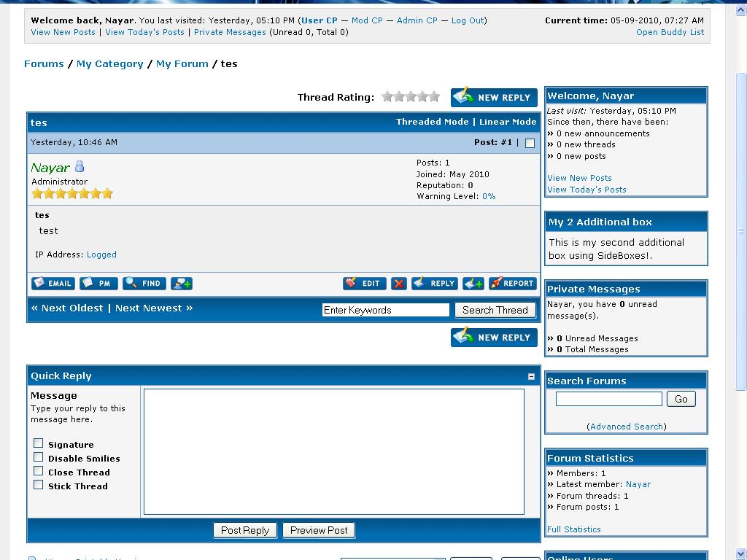747x560 pixels.
Task: Click the 0% warning level link
Action: click(488, 196)
